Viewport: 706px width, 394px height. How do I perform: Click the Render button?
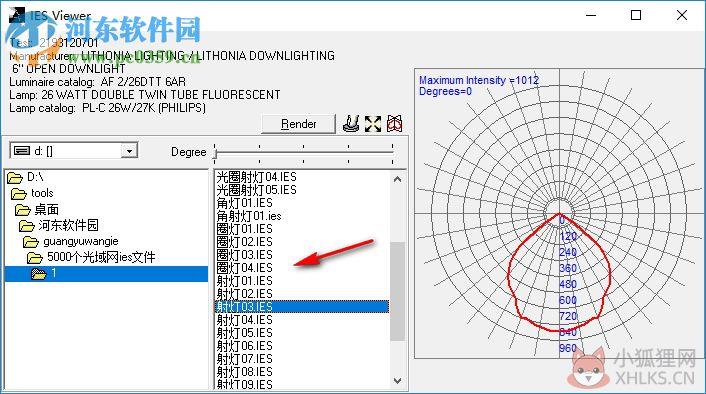click(x=299, y=124)
